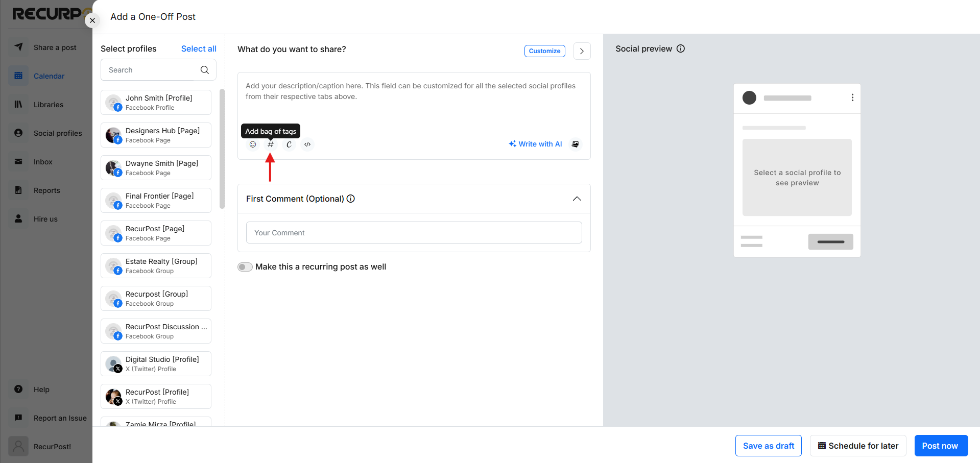
Task: Open the emoji picker icon
Action: 253,144
